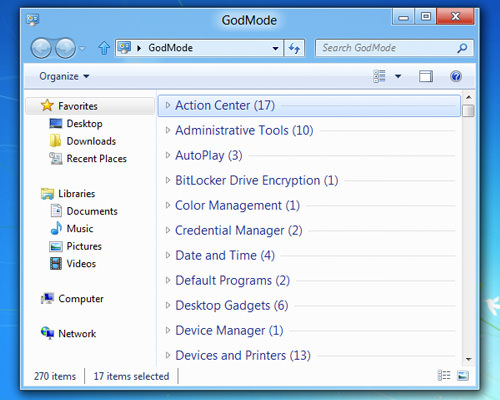Expand the Credential Manager (2) group
Viewport: 500px width, 400px height.
pos(168,230)
